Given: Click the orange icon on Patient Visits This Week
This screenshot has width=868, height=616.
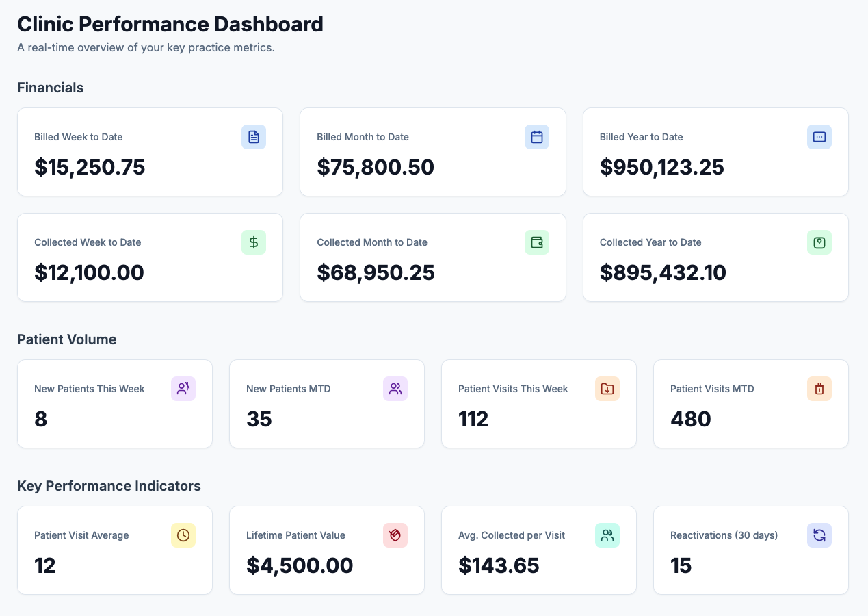Looking at the screenshot, I should pyautogui.click(x=607, y=389).
